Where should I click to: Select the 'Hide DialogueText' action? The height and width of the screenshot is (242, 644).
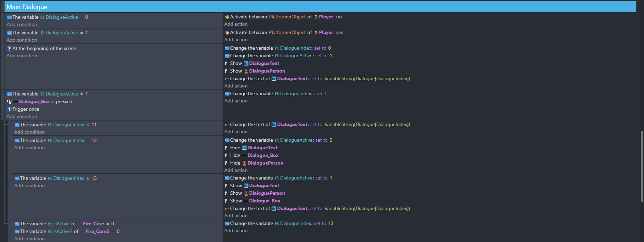(262, 148)
